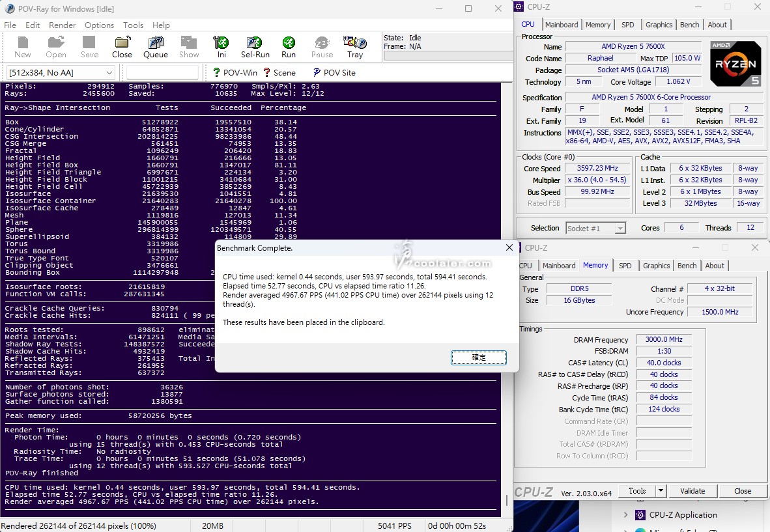Image resolution: width=770 pixels, height=532 pixels.
Task: Click the '20MB' status bar entry
Action: (x=212, y=525)
